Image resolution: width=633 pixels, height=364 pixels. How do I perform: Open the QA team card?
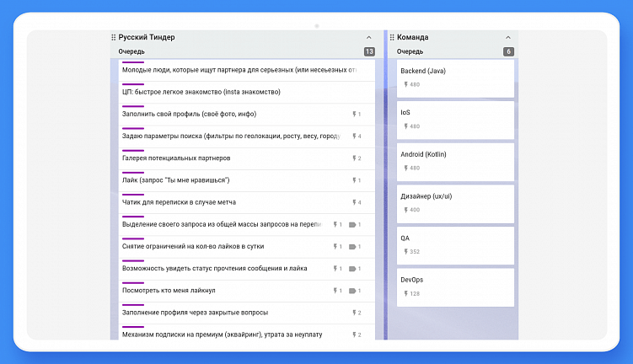(455, 246)
